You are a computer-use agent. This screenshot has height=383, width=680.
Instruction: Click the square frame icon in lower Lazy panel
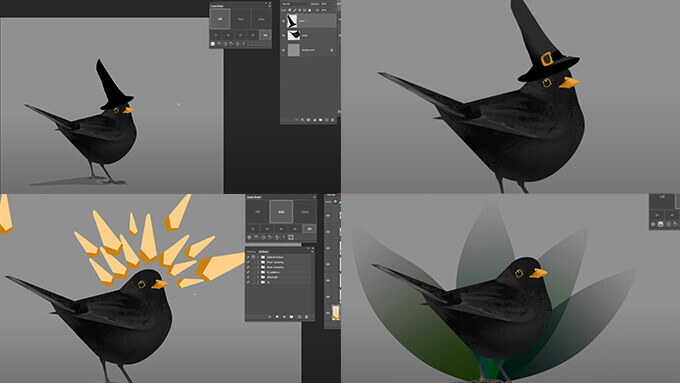pyautogui.click(x=291, y=237)
